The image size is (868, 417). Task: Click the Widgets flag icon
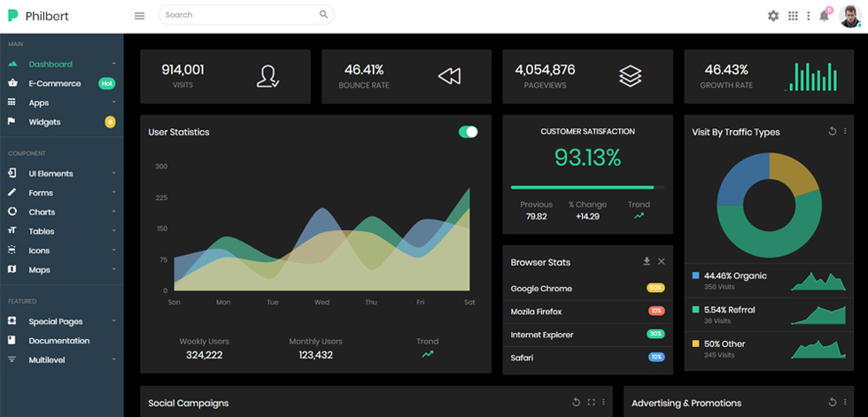click(12, 121)
